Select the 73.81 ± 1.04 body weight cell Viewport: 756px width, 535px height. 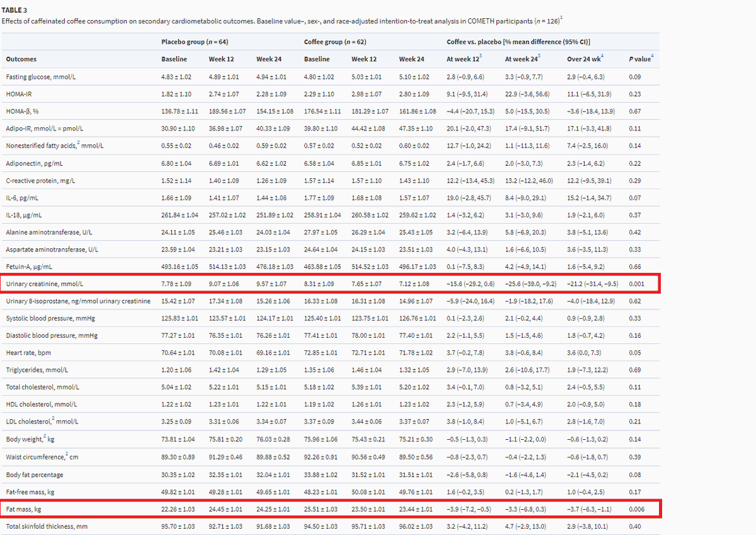(179, 440)
